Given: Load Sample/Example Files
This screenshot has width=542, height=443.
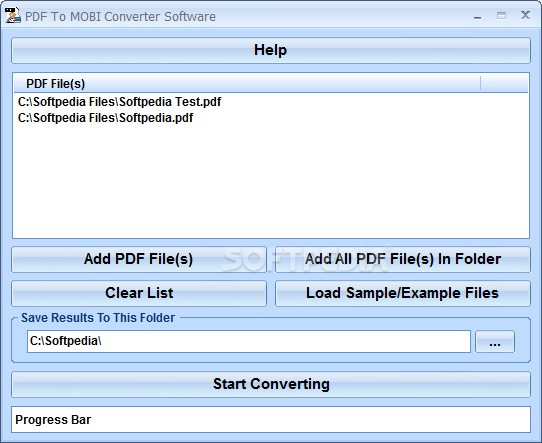Looking at the screenshot, I should [x=403, y=293].
